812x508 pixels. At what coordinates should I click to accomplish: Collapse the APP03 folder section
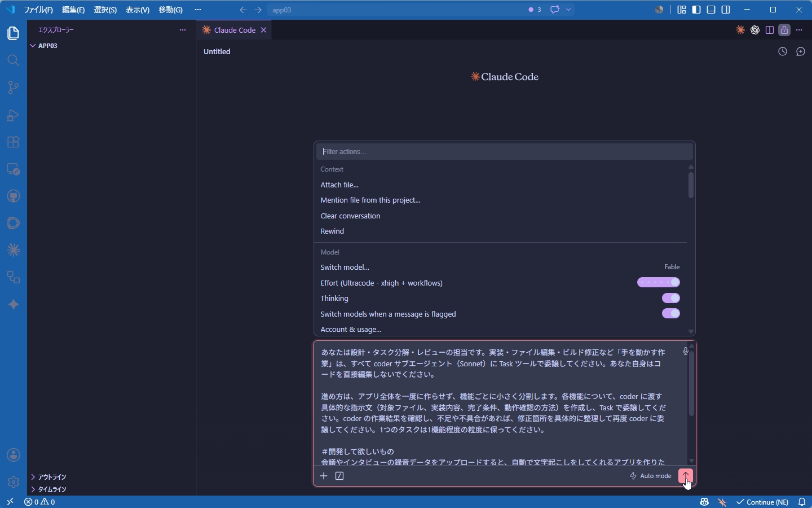[111, 46]
